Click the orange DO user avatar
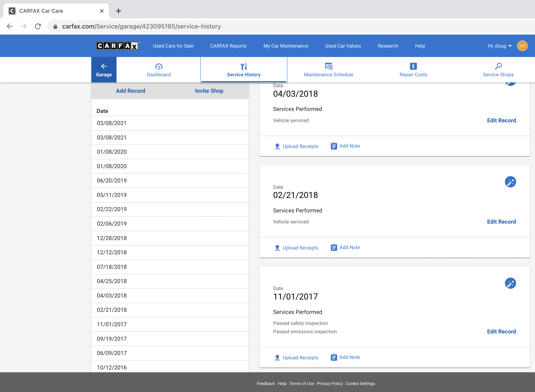 click(x=522, y=46)
